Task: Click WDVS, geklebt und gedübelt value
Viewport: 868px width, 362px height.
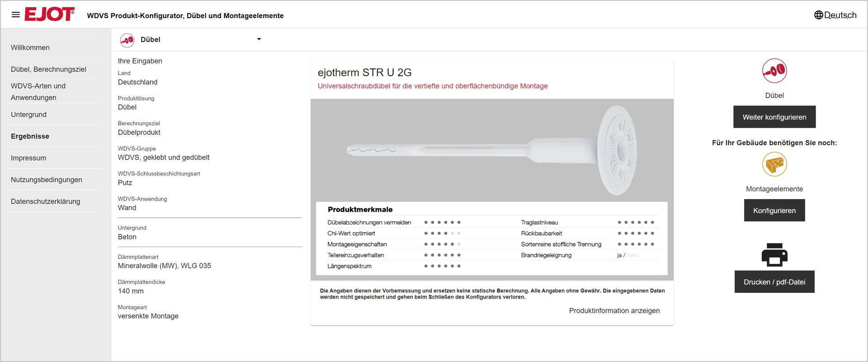Action: pos(164,157)
